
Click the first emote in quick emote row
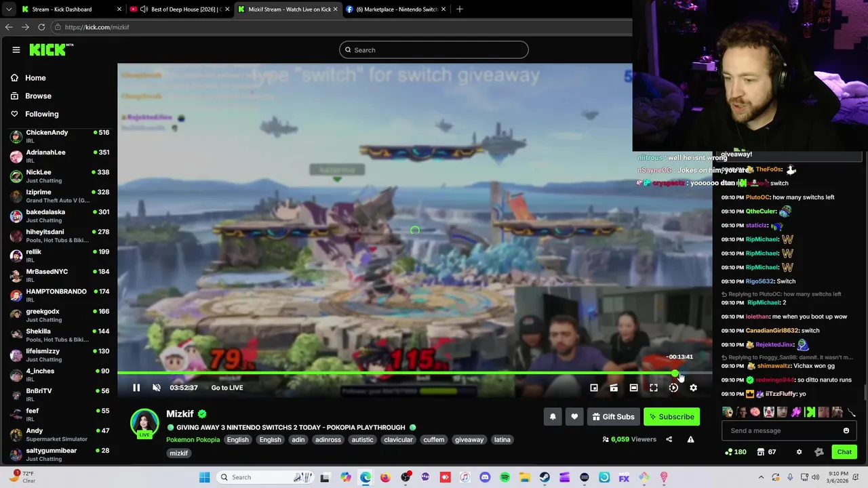728,412
